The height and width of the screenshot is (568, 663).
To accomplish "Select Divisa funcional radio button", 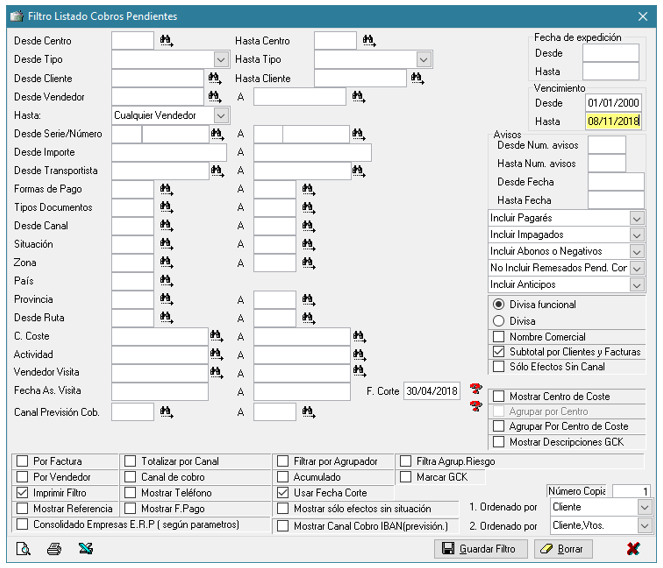I will click(499, 305).
